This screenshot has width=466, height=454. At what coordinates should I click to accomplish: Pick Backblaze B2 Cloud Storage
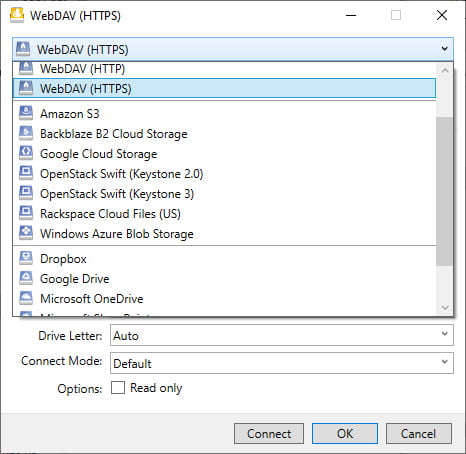pyautogui.click(x=224, y=134)
